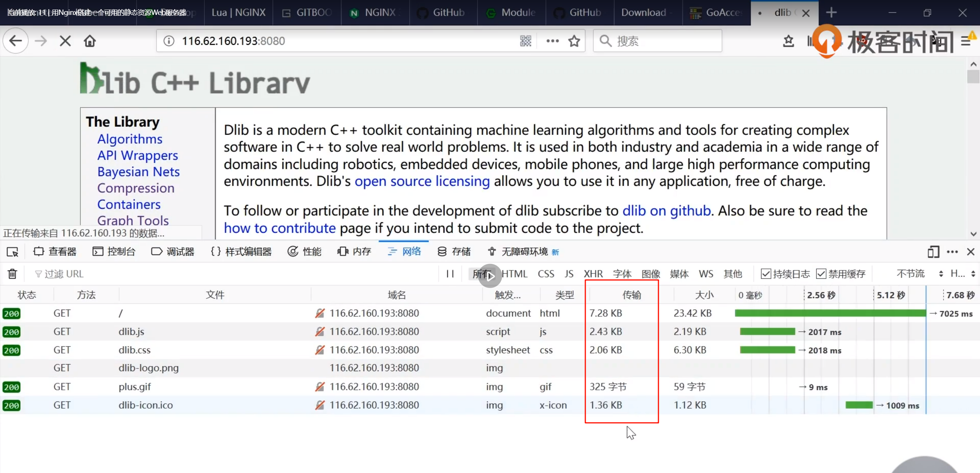Go back with the browser back arrow

point(15,41)
